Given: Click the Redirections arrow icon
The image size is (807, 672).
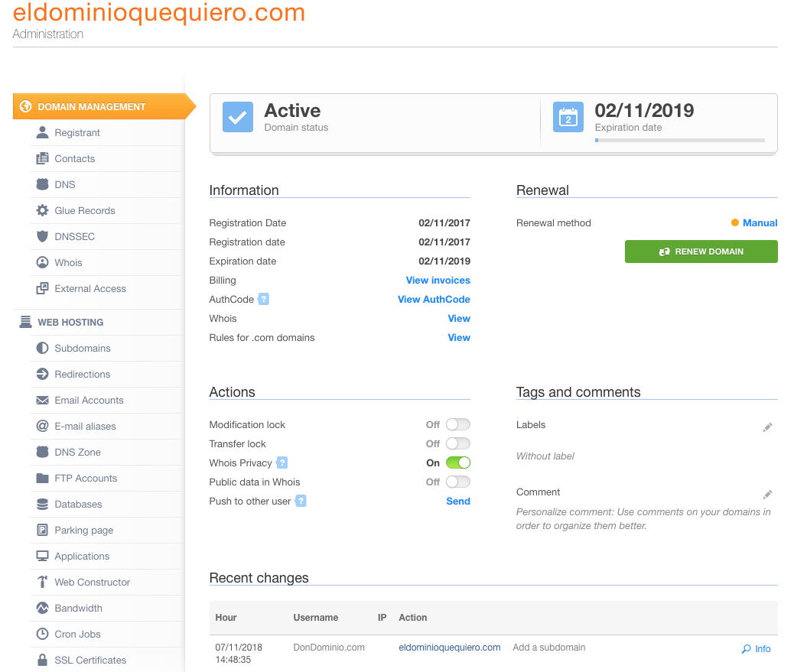Looking at the screenshot, I should tap(42, 374).
